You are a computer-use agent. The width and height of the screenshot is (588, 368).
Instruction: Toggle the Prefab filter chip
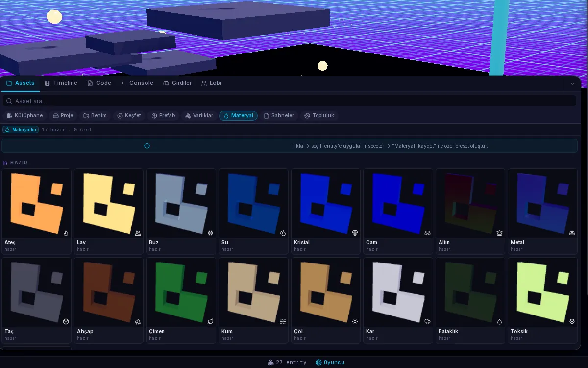(163, 116)
